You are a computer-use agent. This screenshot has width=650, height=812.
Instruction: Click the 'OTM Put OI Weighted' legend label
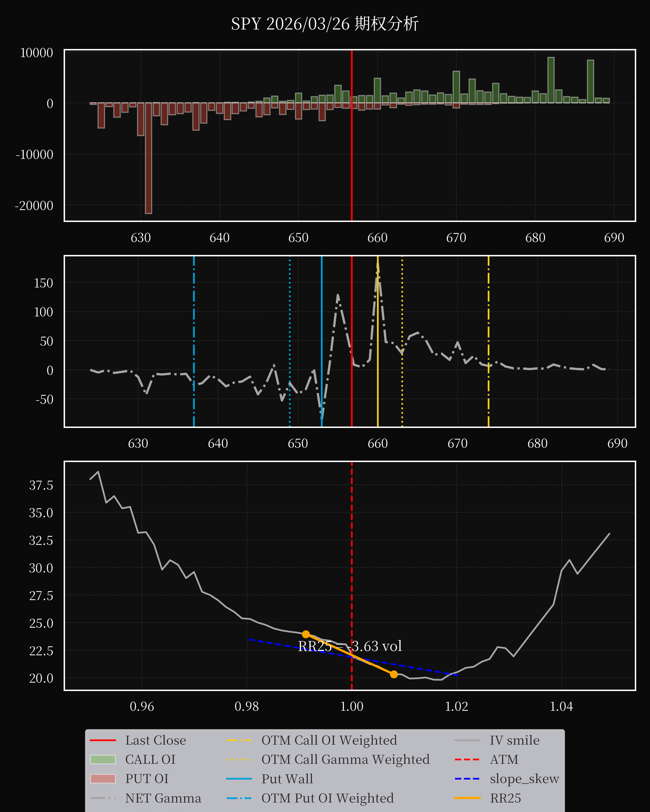click(328, 798)
